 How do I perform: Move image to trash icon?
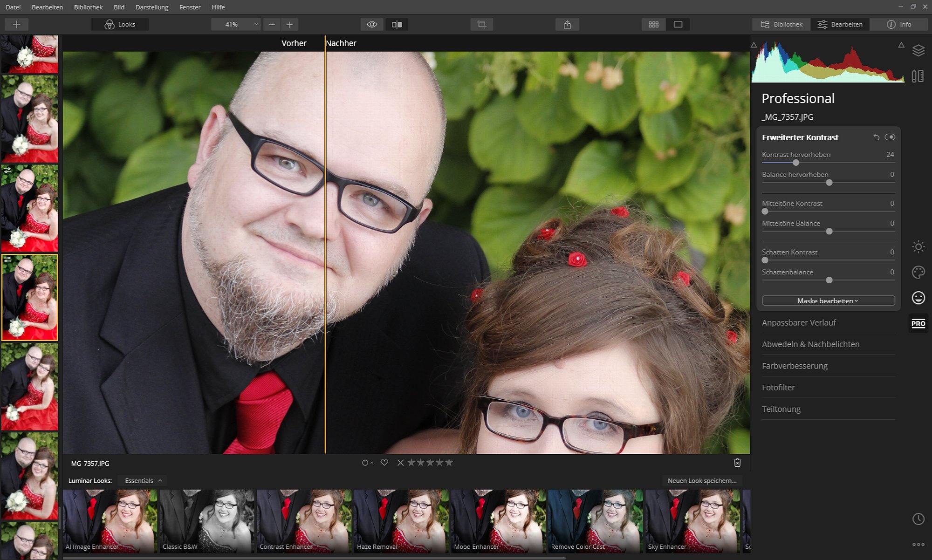(737, 463)
